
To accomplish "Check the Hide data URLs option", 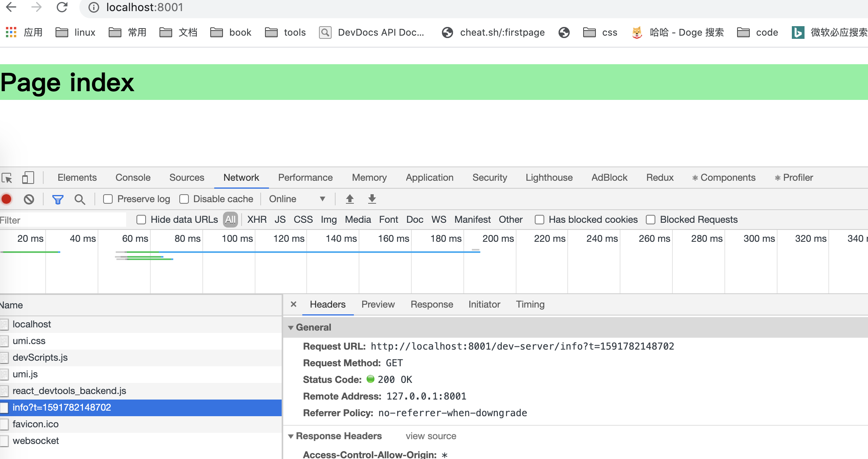I will click(141, 219).
